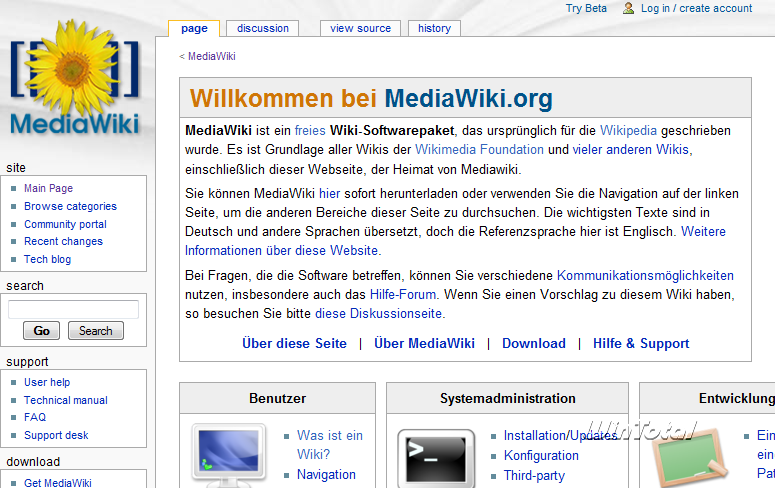Click the green chalkboard icon under Entwicklung
The image size is (775, 488).
point(689,457)
